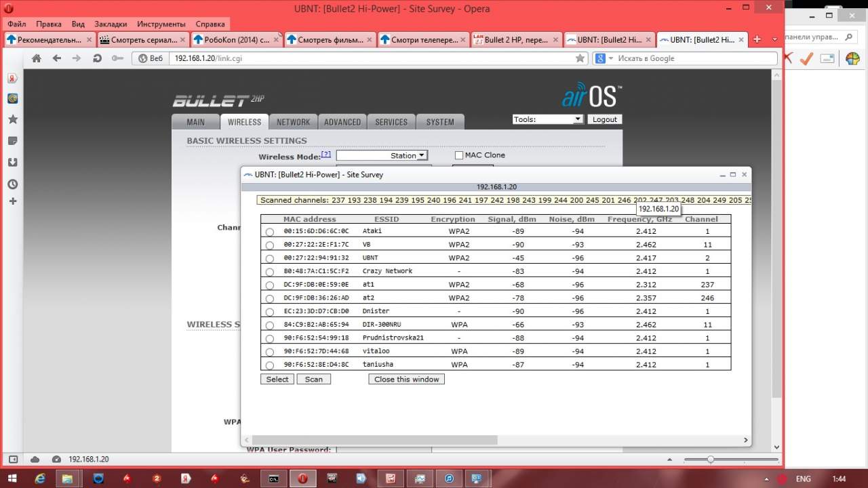The image size is (868, 488).
Task: Click the Opera Link cloud icon
Action: pos(35,459)
